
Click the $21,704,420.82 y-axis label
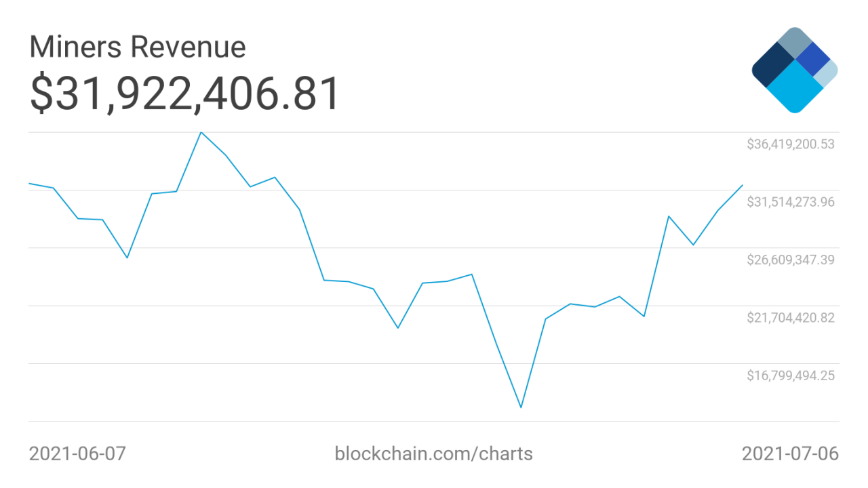791,317
